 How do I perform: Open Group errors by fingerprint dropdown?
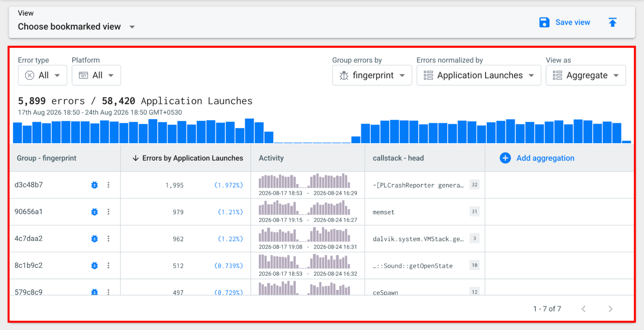pos(372,75)
